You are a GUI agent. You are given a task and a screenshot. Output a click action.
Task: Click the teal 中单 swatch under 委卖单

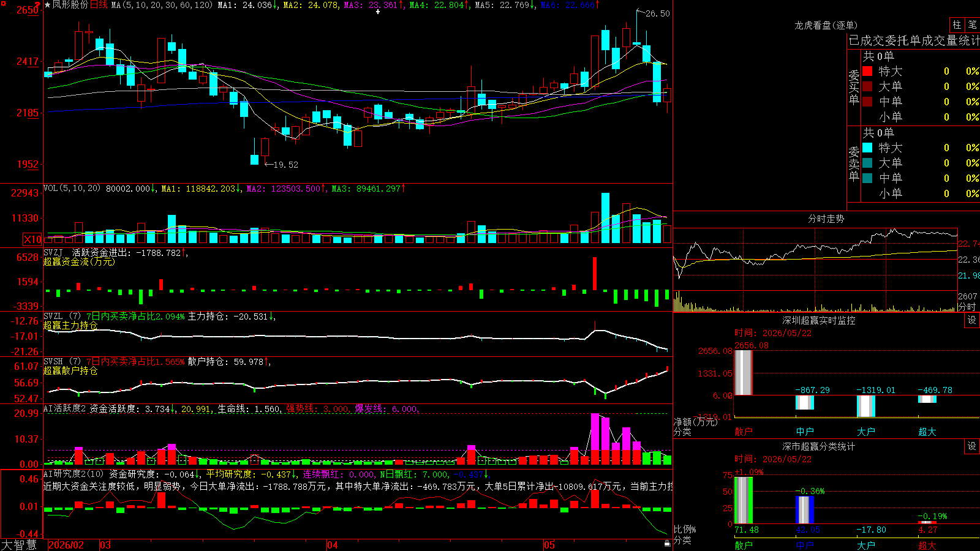pos(867,178)
